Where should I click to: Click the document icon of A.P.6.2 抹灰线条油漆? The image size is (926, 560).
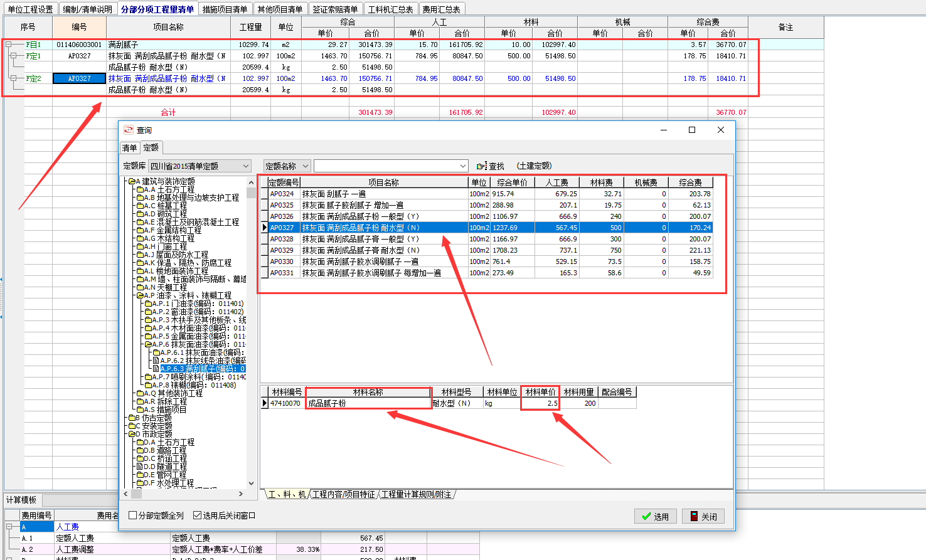click(156, 361)
